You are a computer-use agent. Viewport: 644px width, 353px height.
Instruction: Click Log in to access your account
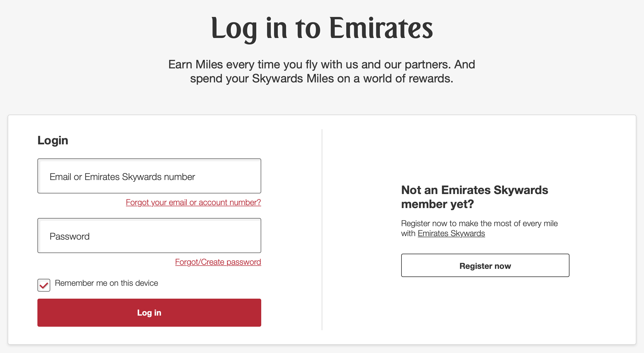click(x=149, y=312)
